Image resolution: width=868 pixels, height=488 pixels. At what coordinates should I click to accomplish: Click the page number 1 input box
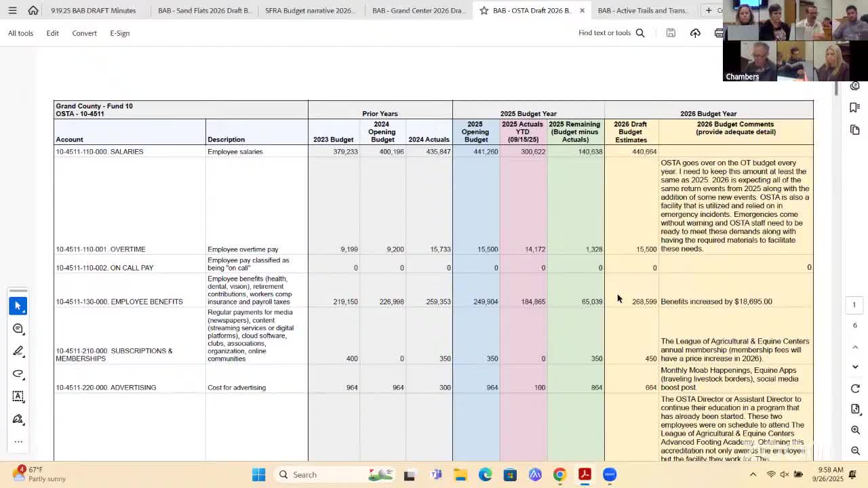coord(854,305)
